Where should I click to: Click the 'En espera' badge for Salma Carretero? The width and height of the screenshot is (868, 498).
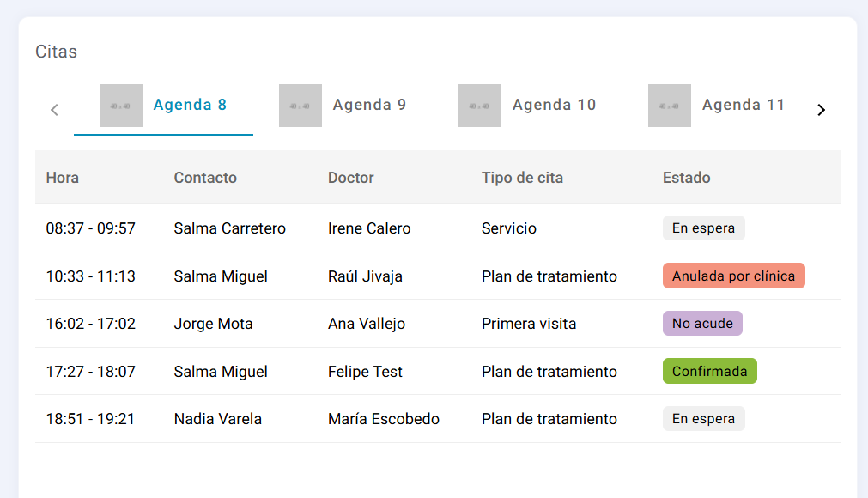point(704,228)
